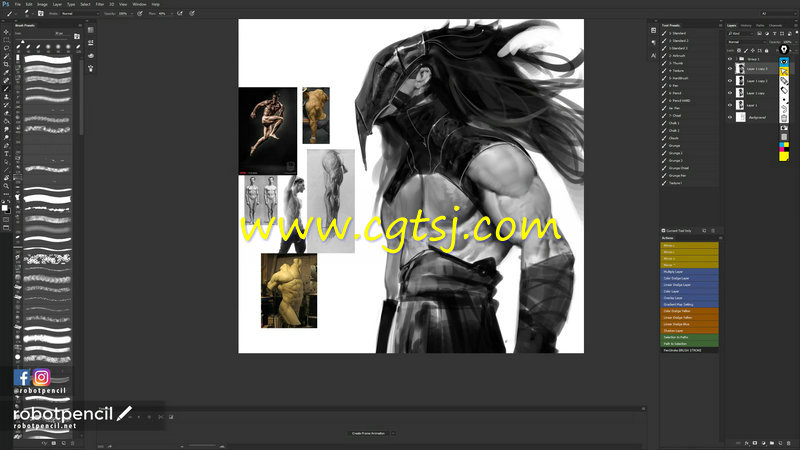Select the Clone Stamp tool
The width and height of the screenshot is (800, 450).
[6, 97]
